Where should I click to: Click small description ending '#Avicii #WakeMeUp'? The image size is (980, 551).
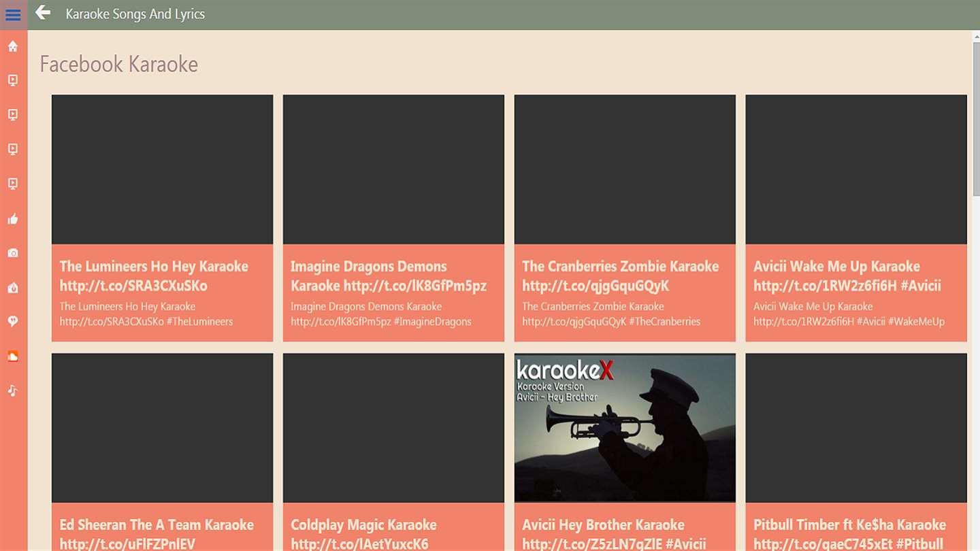coord(849,314)
